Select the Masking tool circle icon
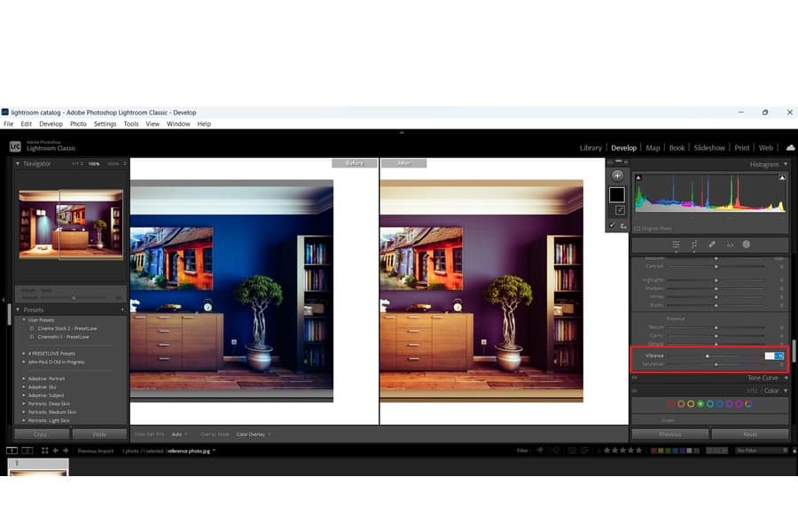The width and height of the screenshot is (798, 532). [746, 245]
